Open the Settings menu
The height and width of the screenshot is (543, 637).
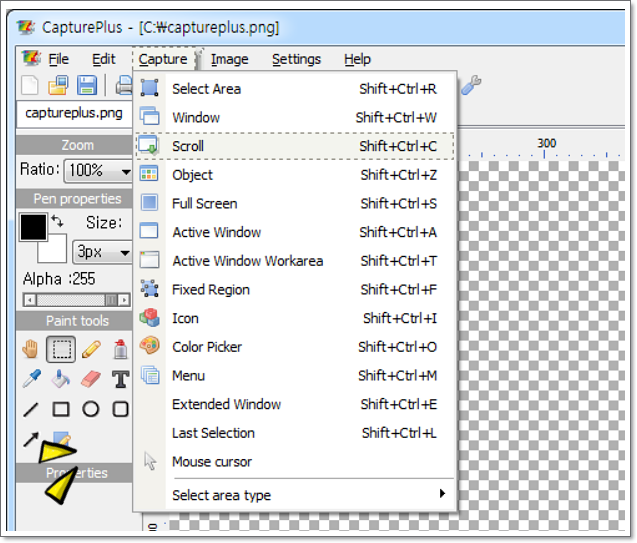[x=296, y=59]
